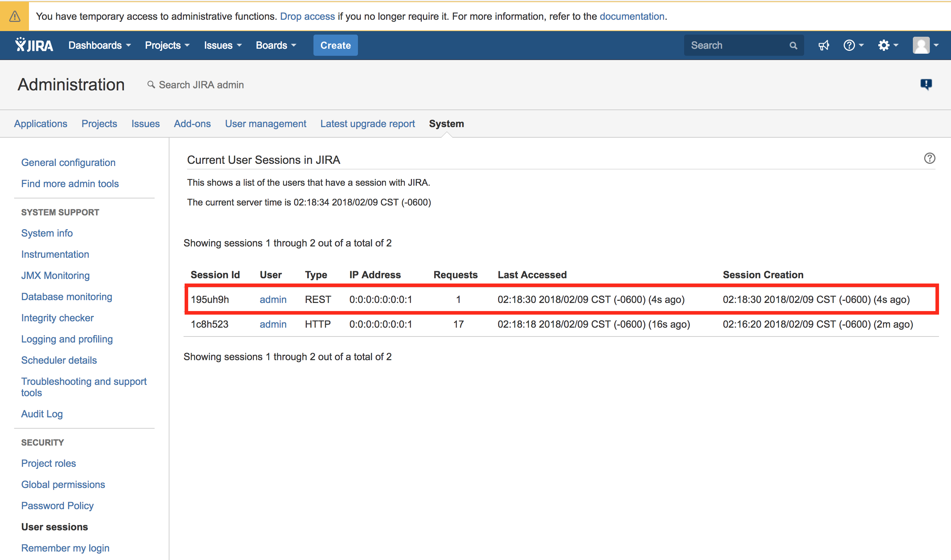Open the administration gear icon
This screenshot has width=951, height=560.
pos(885,45)
